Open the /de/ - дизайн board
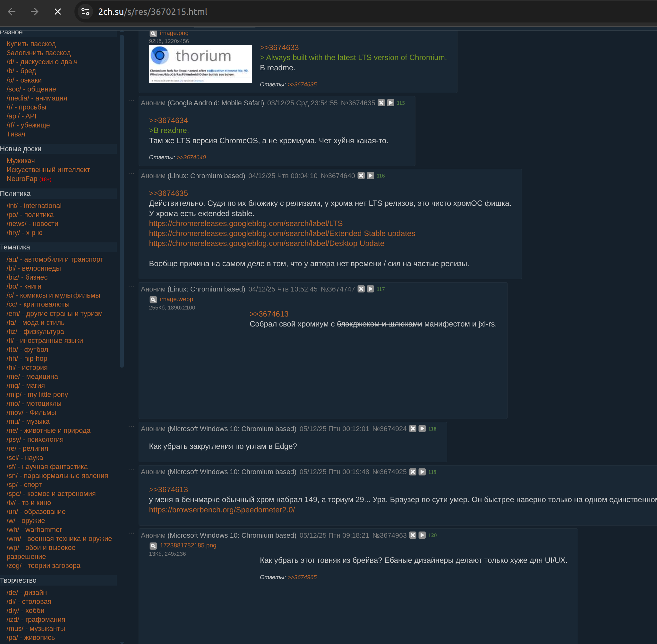This screenshot has height=644, width=657. [x=27, y=593]
